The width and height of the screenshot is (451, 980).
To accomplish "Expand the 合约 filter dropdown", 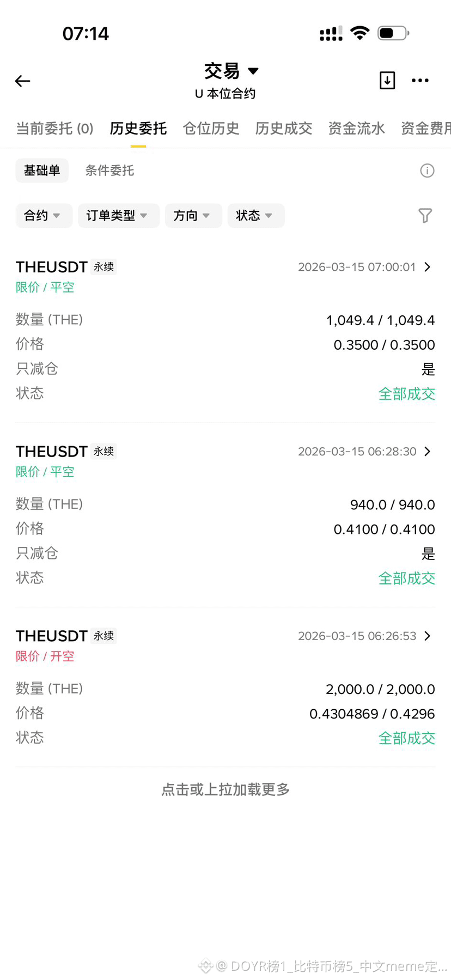I will [44, 216].
